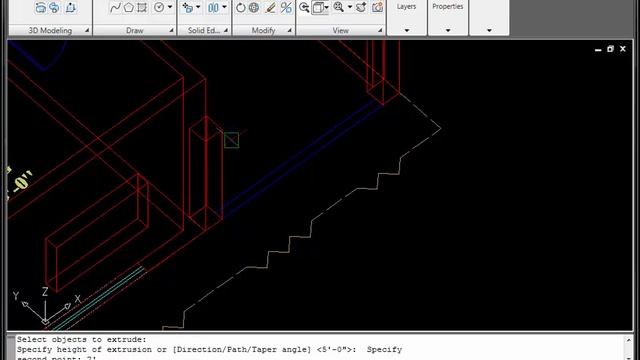This screenshot has height=360, width=640.
Task: Select the Spline tool in Draw panel
Action: pos(115,8)
